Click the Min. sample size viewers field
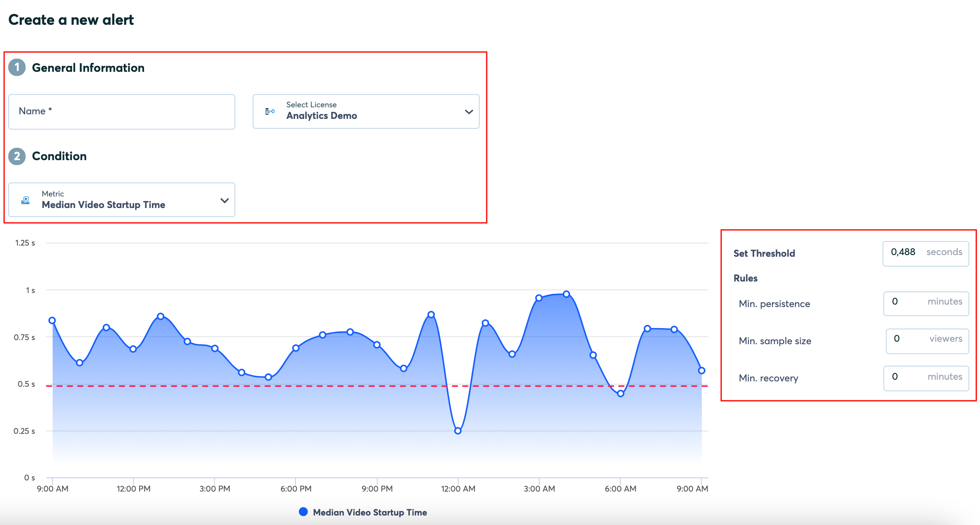980x525 pixels. click(927, 341)
